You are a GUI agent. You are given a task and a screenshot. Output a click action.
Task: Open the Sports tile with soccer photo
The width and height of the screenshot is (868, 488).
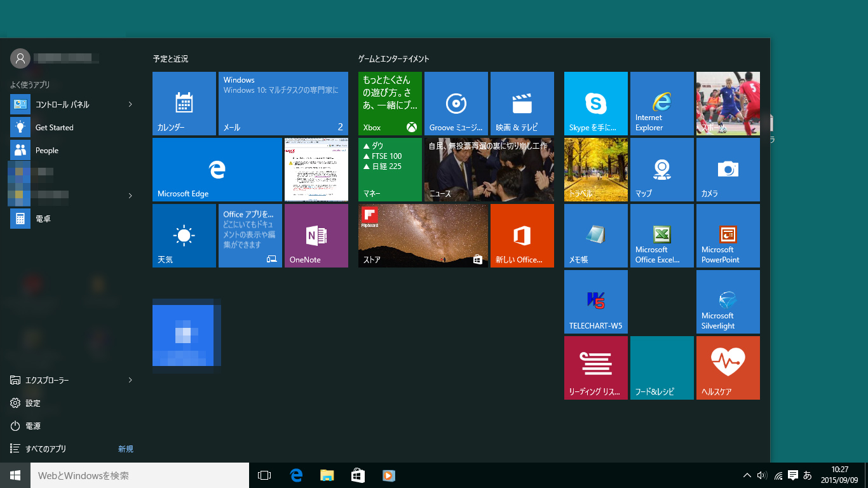(x=728, y=104)
